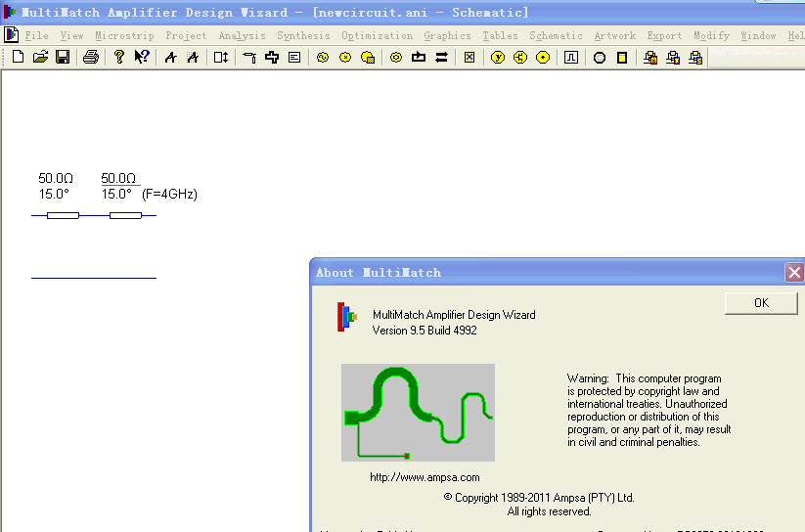Click the yellow transistor symbol icon

pos(520,57)
